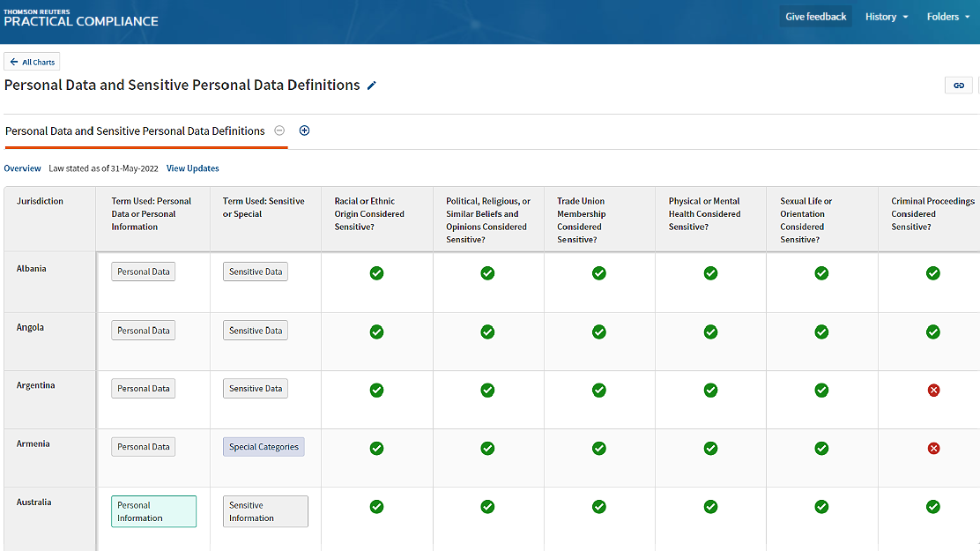Screen dimensions: 980x551
Task: Click Angola's green check under Physical or Mental Health
Action: click(x=710, y=331)
